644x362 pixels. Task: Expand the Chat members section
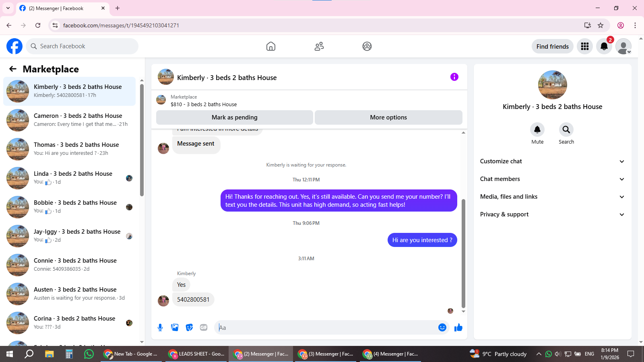coord(552,179)
